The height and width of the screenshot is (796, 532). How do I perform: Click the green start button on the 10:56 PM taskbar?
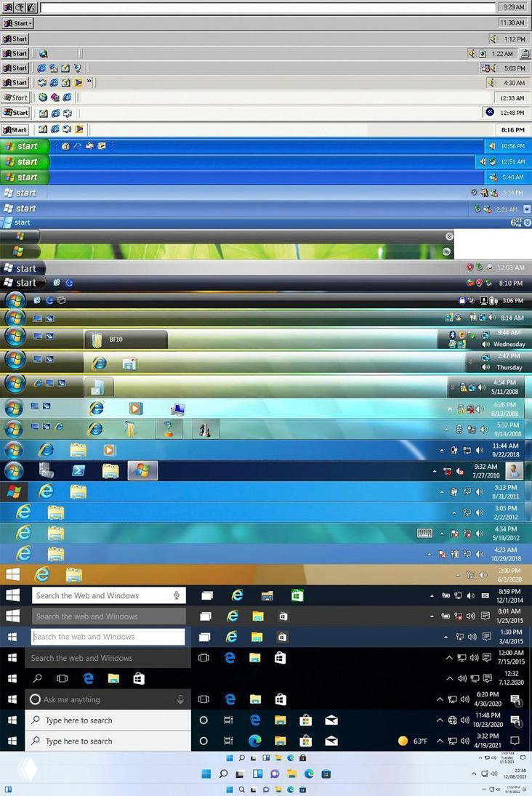(25, 146)
